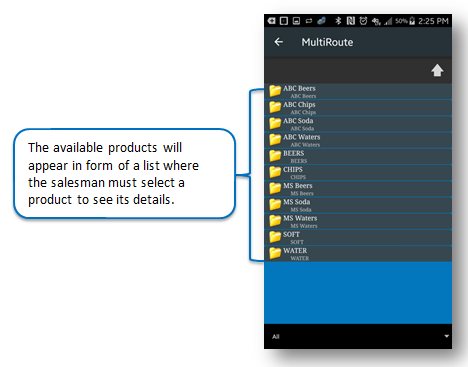Tap the BEERS folder icon
This screenshot has width=468, height=367.
click(x=275, y=156)
